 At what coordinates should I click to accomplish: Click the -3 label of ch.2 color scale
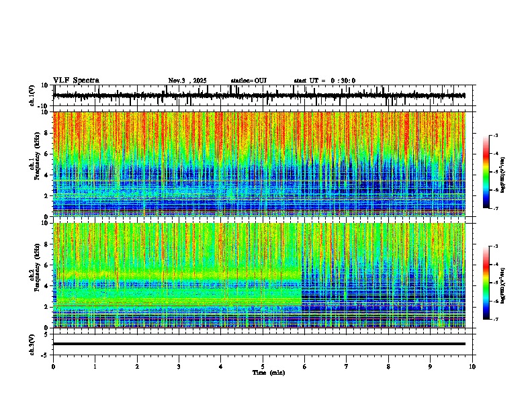tap(495, 246)
